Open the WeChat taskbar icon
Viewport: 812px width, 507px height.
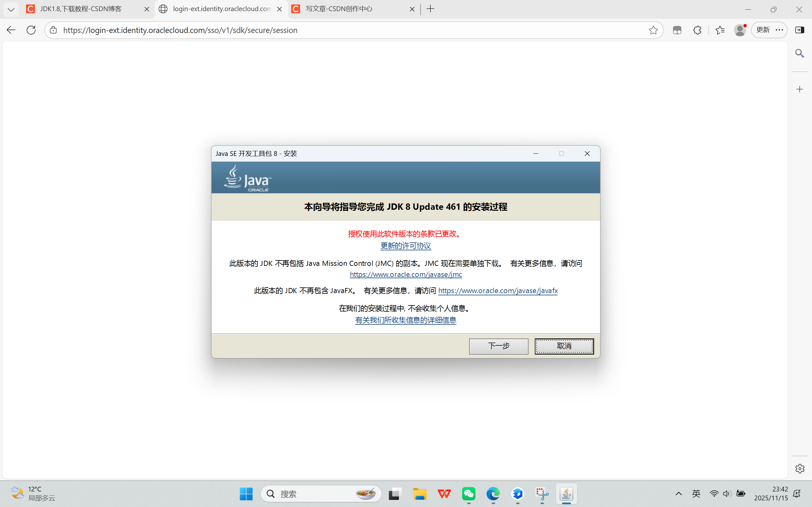468,494
